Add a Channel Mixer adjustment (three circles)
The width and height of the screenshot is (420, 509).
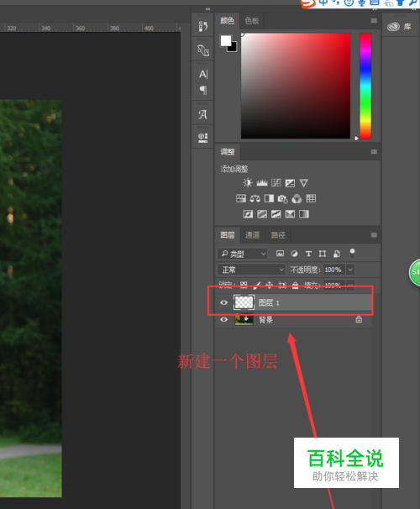(297, 199)
